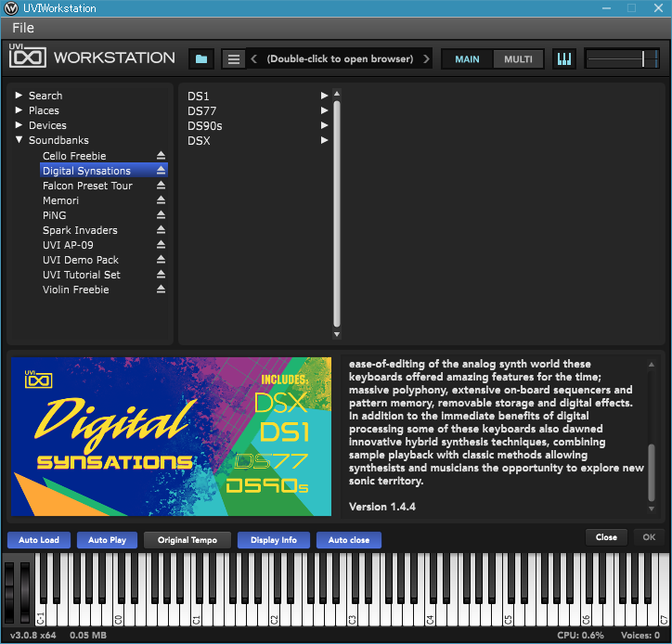Screen dimensions: 672x644
Task: Select the Spark Invaders soundbank
Action: point(80,230)
